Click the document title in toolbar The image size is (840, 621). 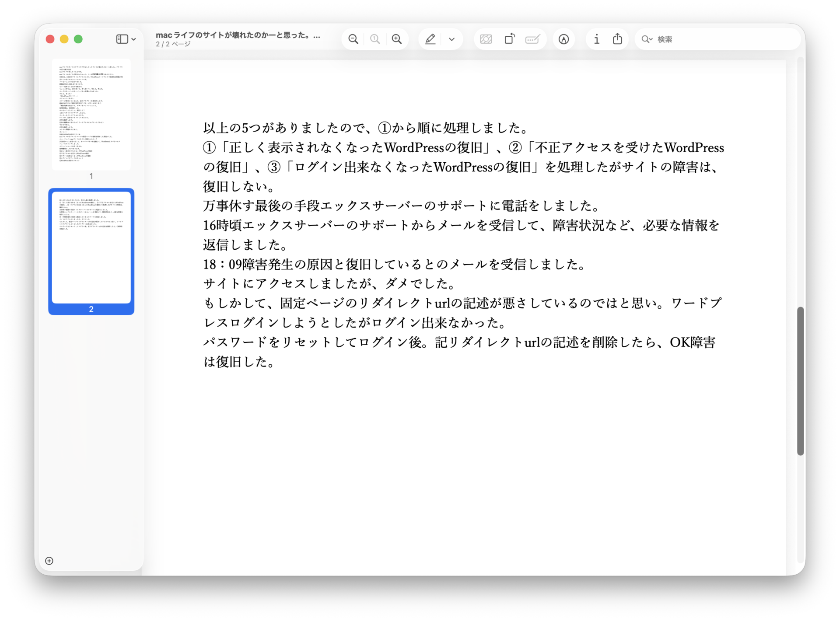coord(238,35)
